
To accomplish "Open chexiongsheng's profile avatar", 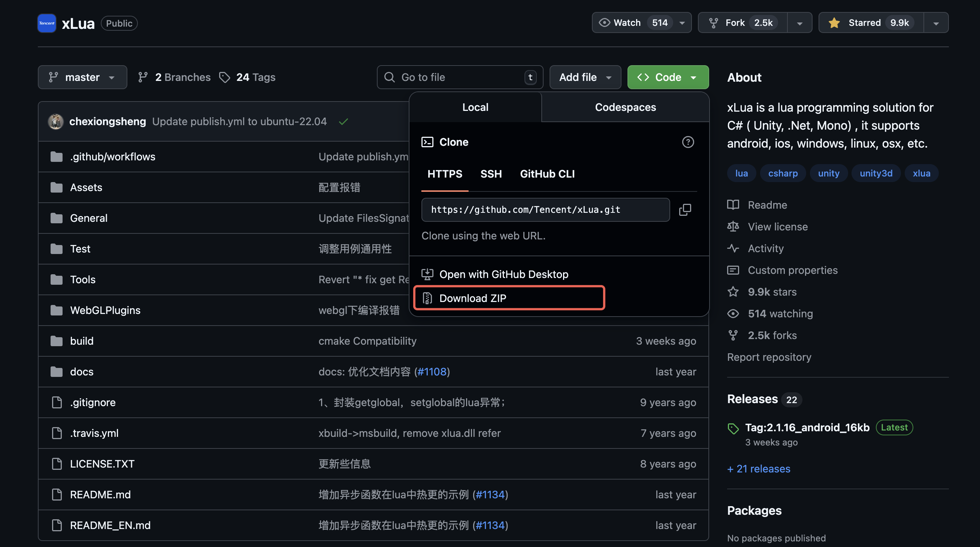I will (55, 121).
